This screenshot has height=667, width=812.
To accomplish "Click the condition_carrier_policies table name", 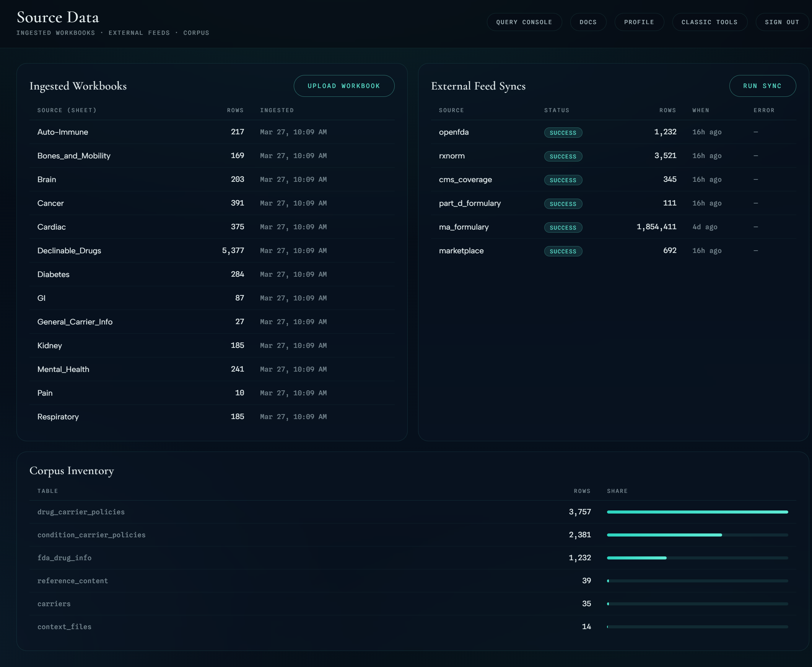I will pos(91,535).
